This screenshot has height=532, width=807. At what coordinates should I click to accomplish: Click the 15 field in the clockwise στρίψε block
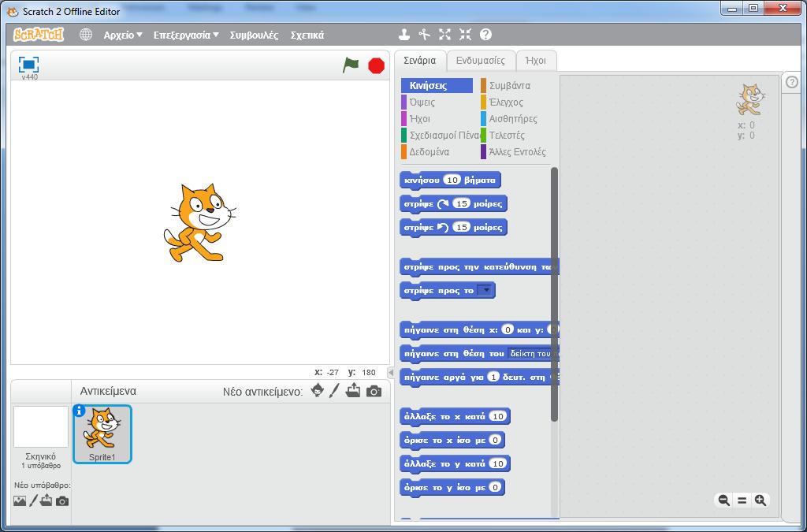[x=462, y=204]
